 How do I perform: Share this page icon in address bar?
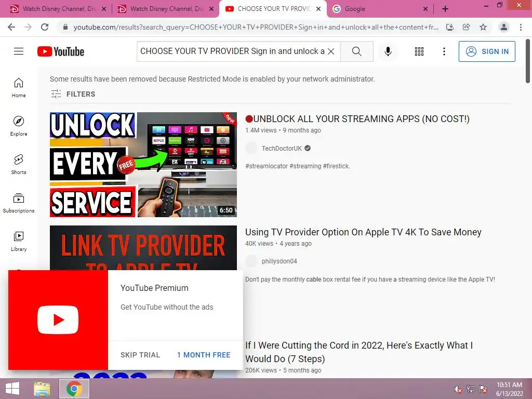(467, 27)
